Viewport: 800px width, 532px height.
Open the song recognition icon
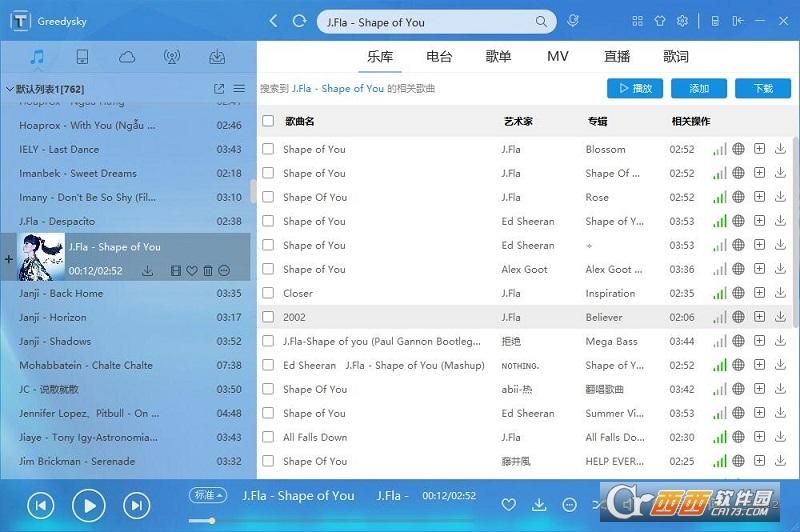(x=573, y=21)
